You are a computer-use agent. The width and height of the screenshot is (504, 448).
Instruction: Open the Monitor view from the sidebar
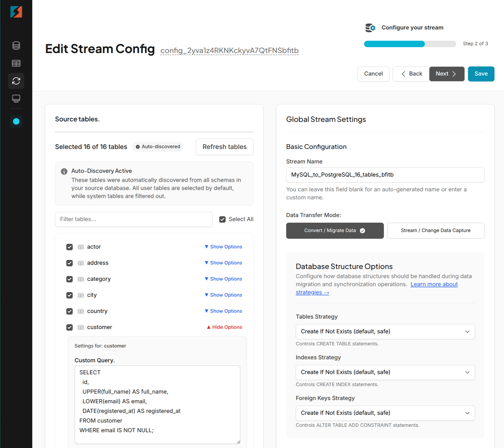click(x=16, y=99)
